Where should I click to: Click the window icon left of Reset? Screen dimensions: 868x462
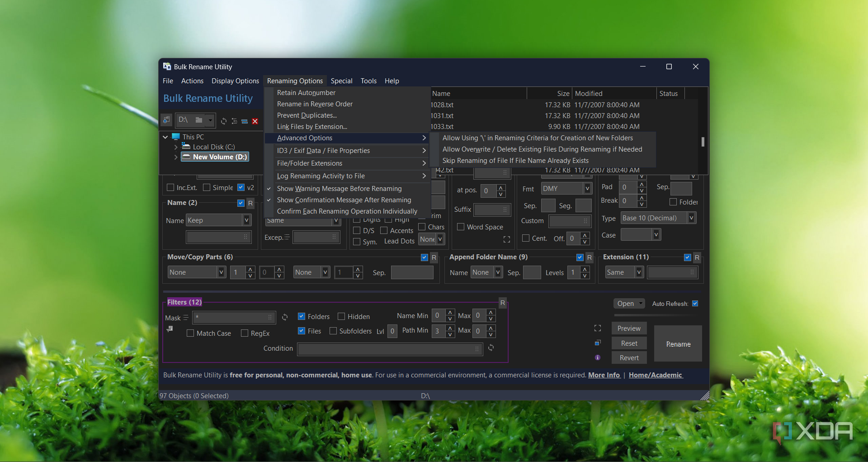598,343
